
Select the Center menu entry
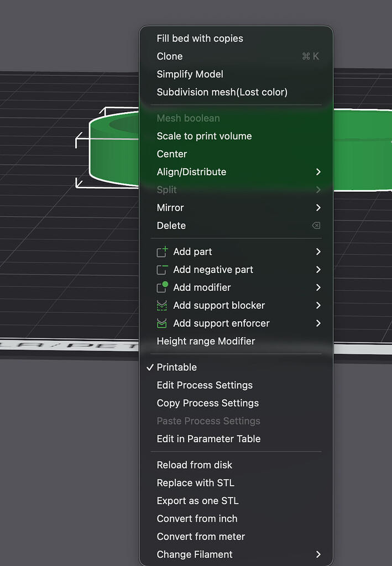click(172, 154)
